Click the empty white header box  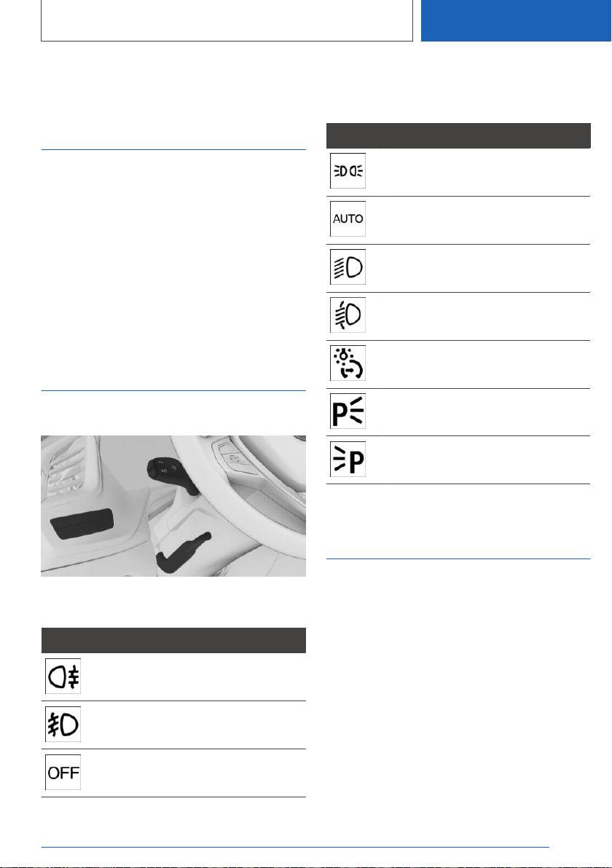click(227, 20)
